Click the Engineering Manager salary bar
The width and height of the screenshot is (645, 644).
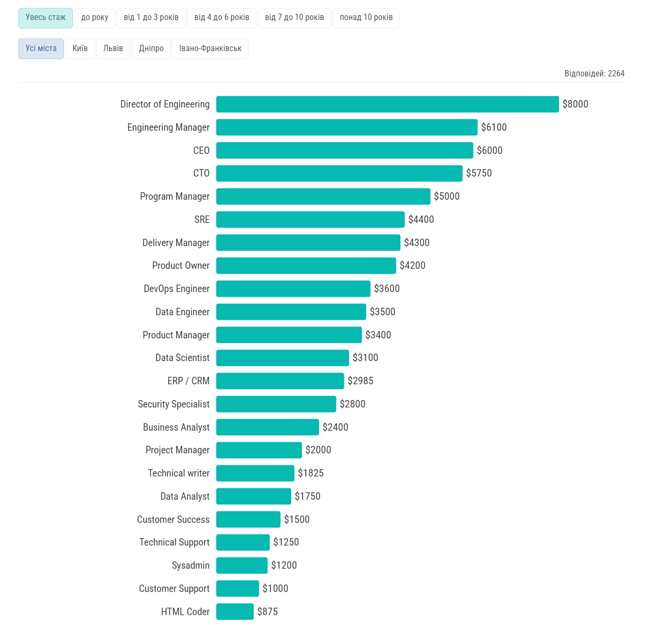pyautogui.click(x=346, y=128)
